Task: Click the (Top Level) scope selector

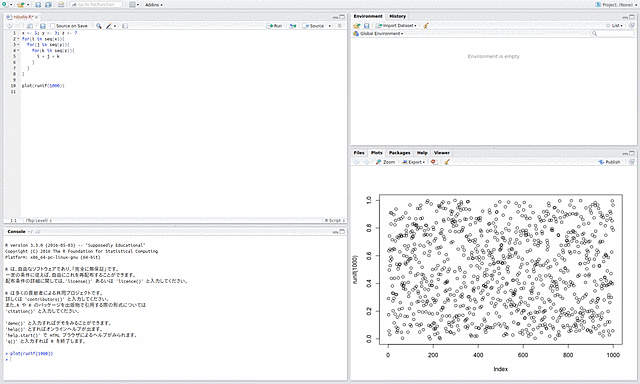Action: coord(38,220)
